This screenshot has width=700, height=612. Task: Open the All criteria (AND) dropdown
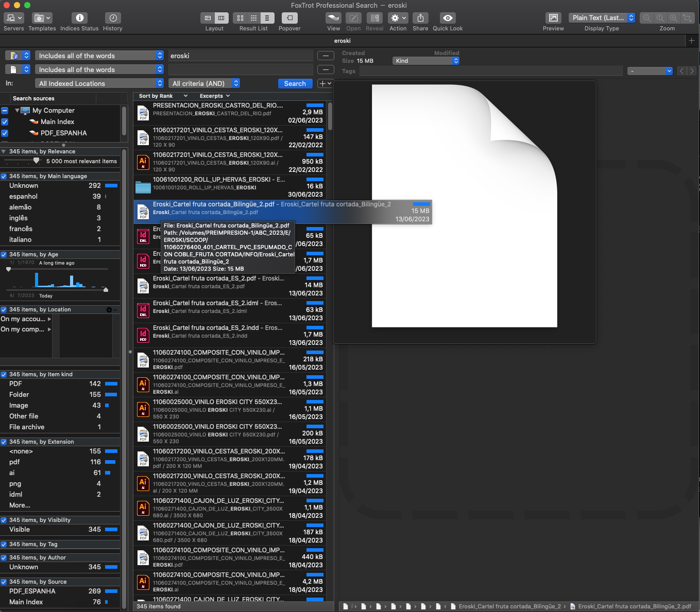(x=204, y=83)
